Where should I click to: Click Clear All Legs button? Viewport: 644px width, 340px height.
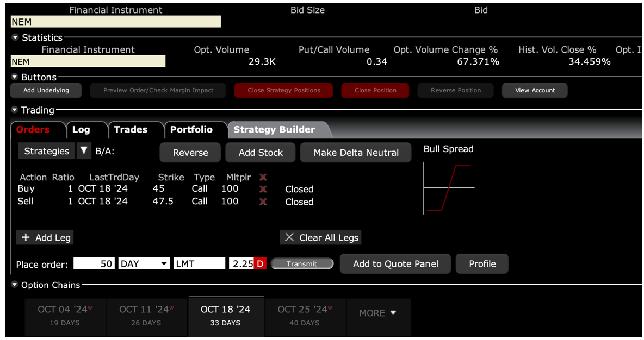(x=320, y=237)
